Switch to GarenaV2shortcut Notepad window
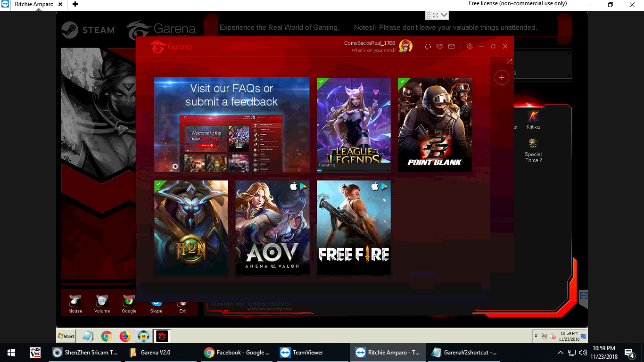Image resolution: width=644 pixels, height=362 pixels. [x=463, y=353]
